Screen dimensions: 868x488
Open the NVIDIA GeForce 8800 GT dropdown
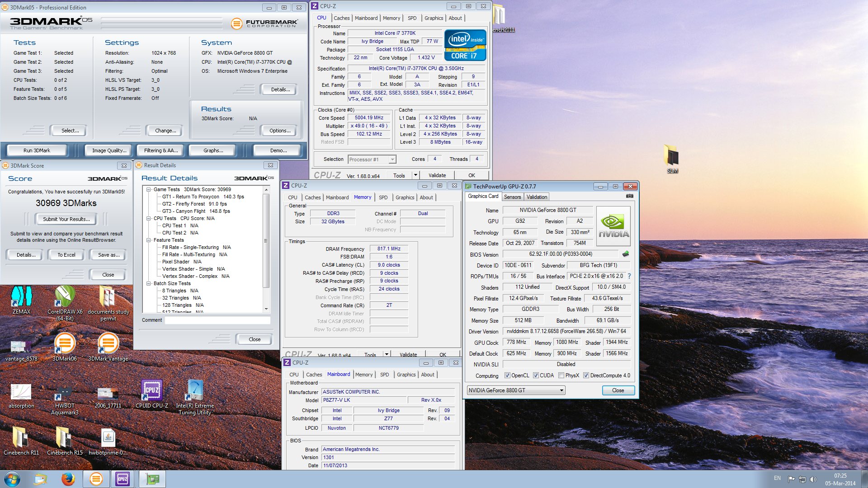[516, 390]
